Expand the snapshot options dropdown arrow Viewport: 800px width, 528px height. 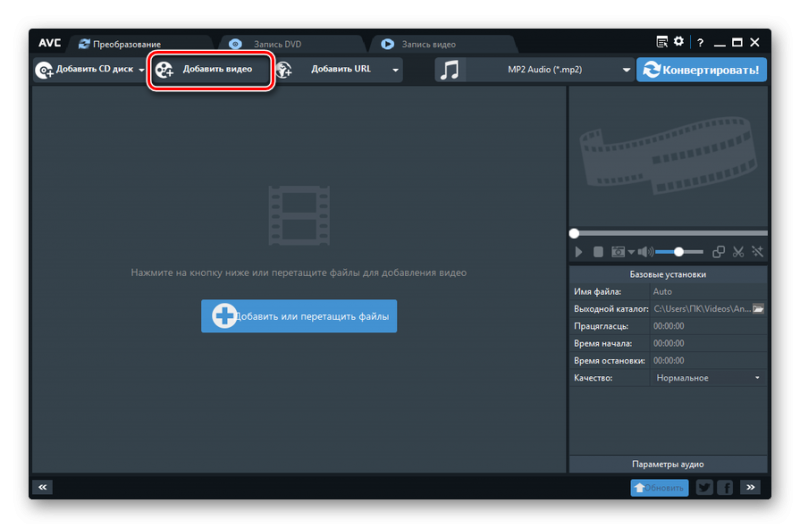pyautogui.click(x=631, y=252)
